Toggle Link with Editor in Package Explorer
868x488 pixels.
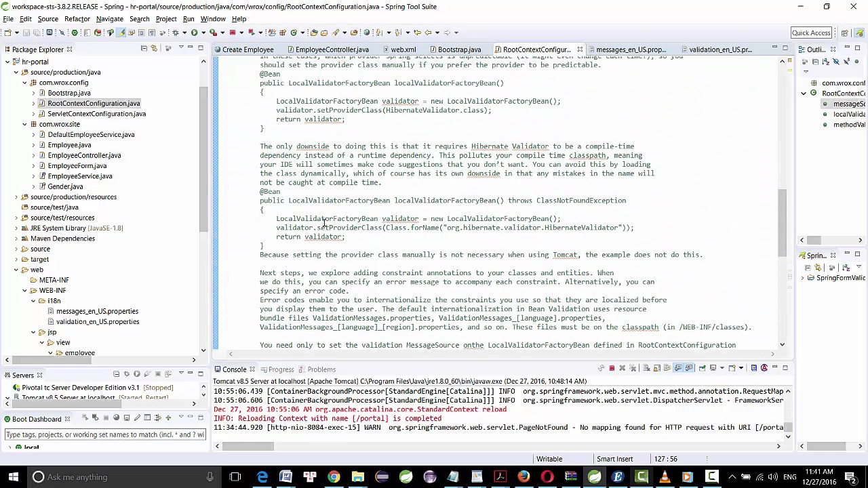154,48
